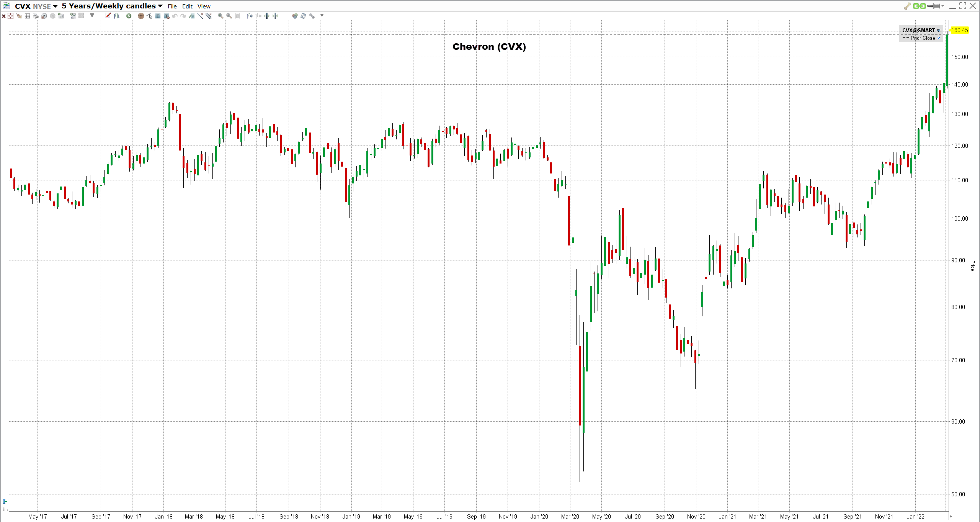The height and width of the screenshot is (522, 980).
Task: Click the redo arrow icon
Action: point(183,16)
